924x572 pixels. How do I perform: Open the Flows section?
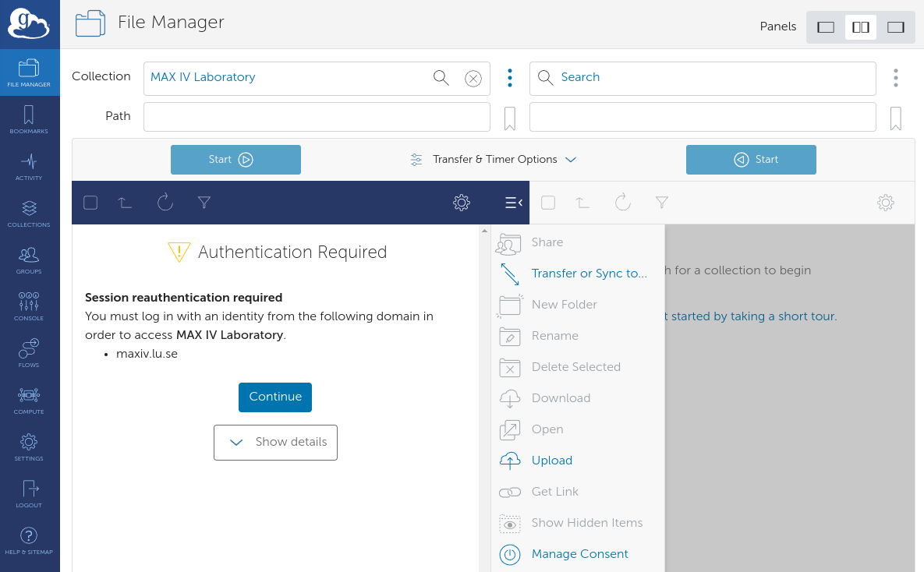[x=29, y=354]
